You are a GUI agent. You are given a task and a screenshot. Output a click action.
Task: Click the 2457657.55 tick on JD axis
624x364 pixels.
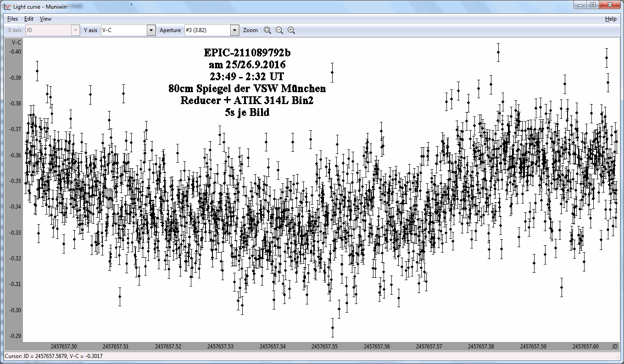tap(324, 347)
